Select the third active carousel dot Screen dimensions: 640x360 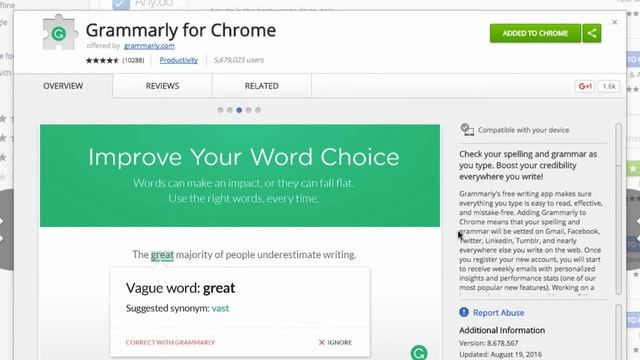click(239, 110)
